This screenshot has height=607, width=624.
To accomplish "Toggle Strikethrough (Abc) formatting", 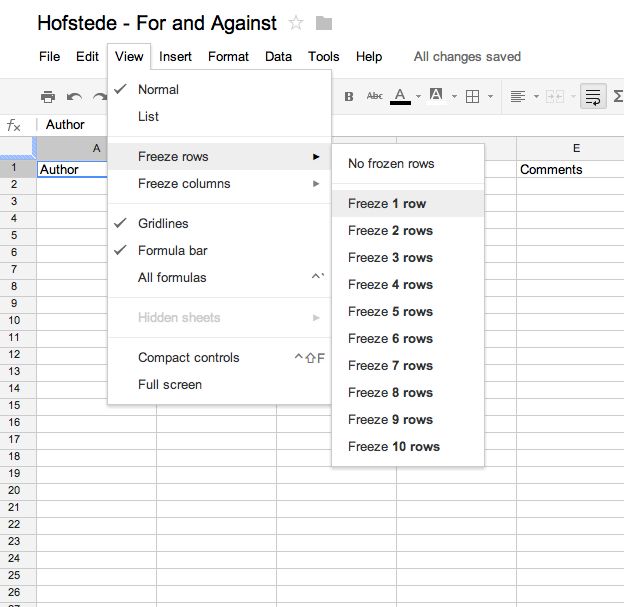I will (x=374, y=96).
